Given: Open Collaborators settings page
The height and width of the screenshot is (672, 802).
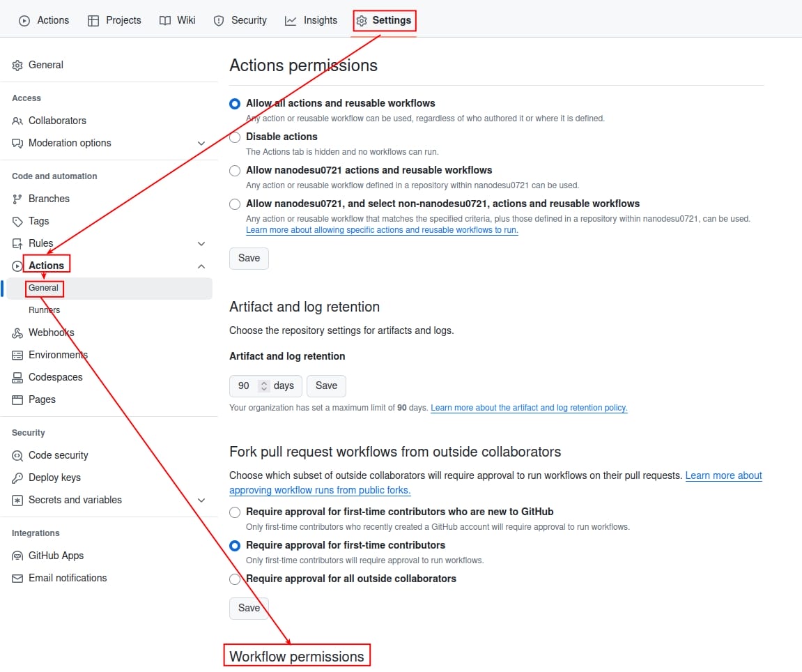Looking at the screenshot, I should [x=57, y=121].
